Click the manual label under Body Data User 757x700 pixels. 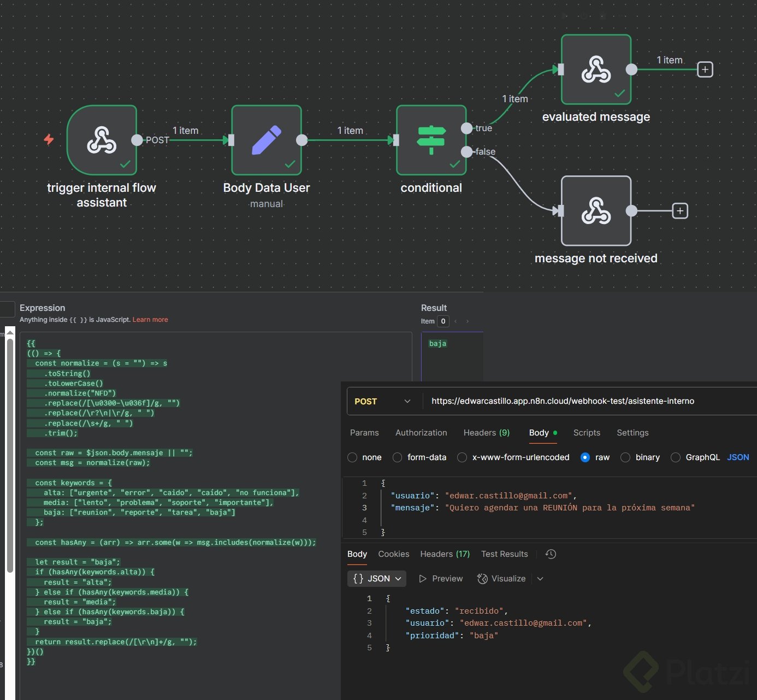[x=267, y=204]
